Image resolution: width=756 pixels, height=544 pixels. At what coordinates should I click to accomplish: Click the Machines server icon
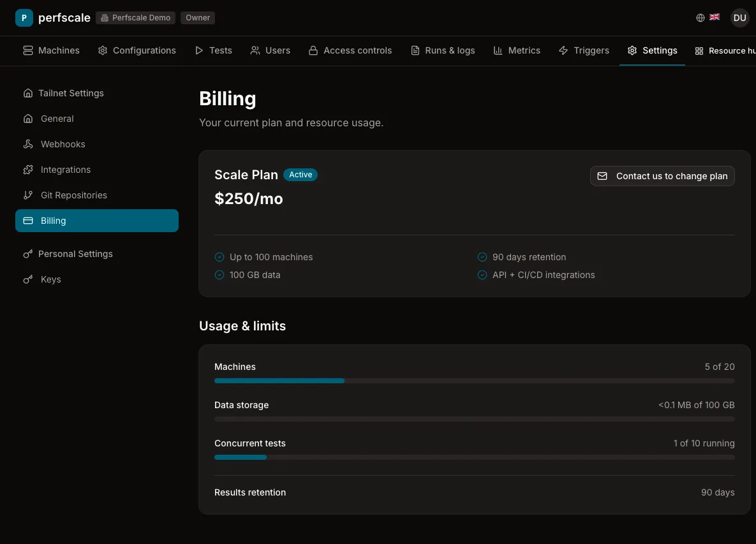coord(28,50)
